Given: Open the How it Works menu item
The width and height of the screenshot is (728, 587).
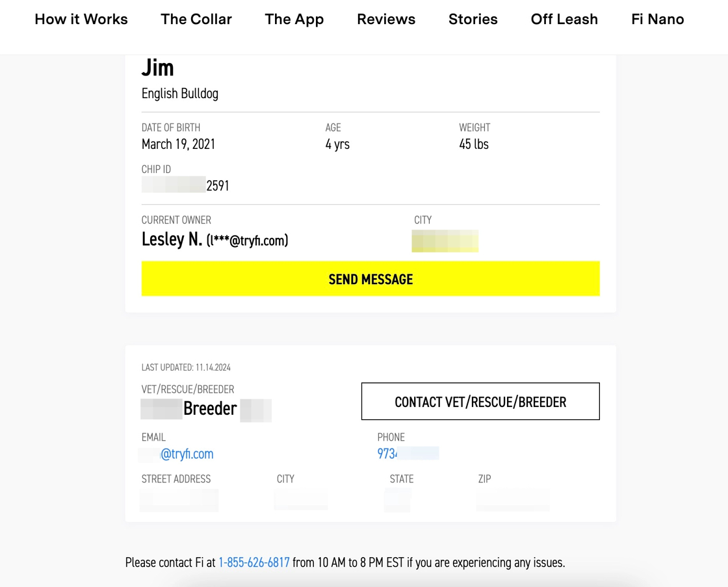Looking at the screenshot, I should coord(81,20).
